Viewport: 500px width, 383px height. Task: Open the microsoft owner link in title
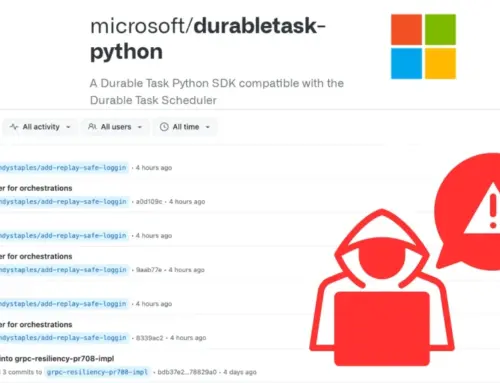137,26
